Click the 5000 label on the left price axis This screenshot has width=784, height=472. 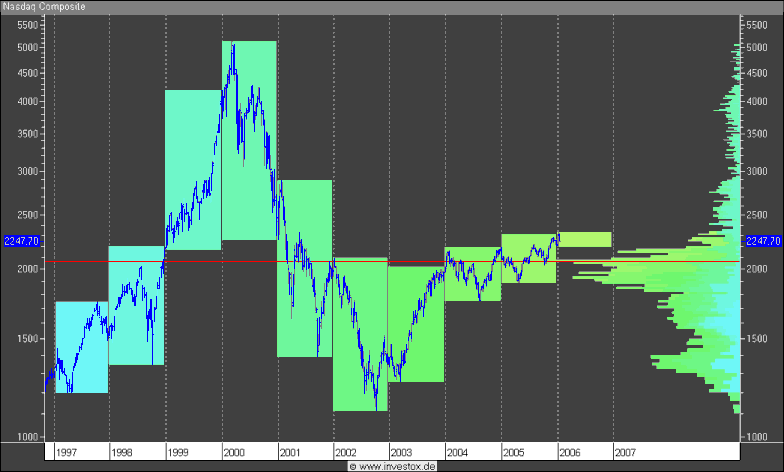pyautogui.click(x=27, y=48)
